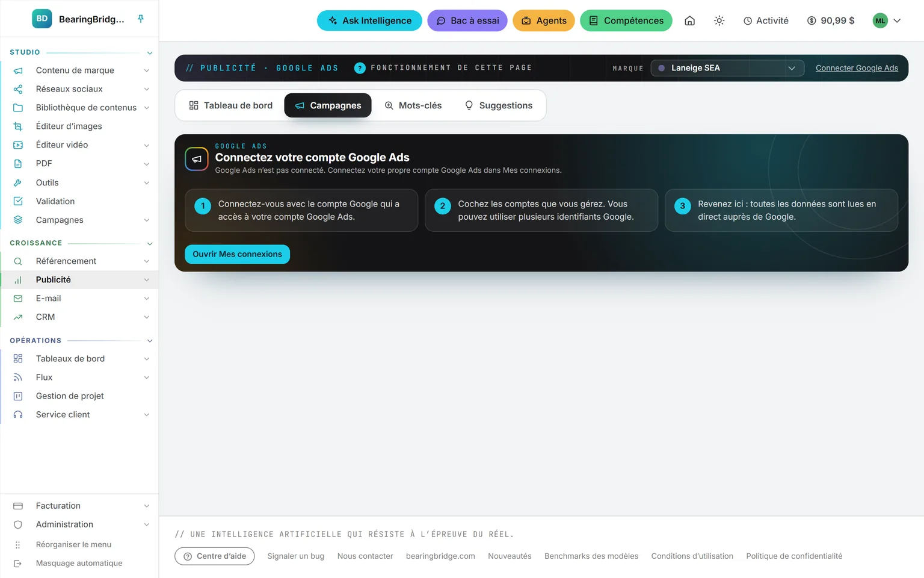The image size is (924, 578).
Task: Open the user account menu chevron
Action: tap(897, 20)
